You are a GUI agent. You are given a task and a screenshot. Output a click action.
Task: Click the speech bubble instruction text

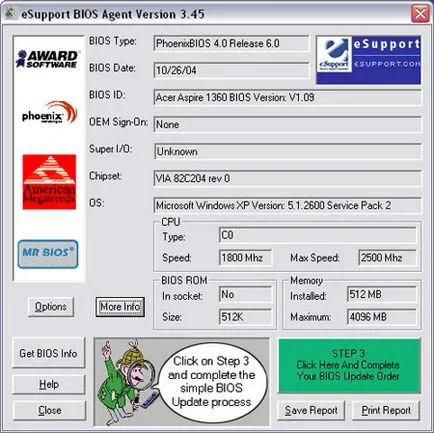(x=211, y=381)
